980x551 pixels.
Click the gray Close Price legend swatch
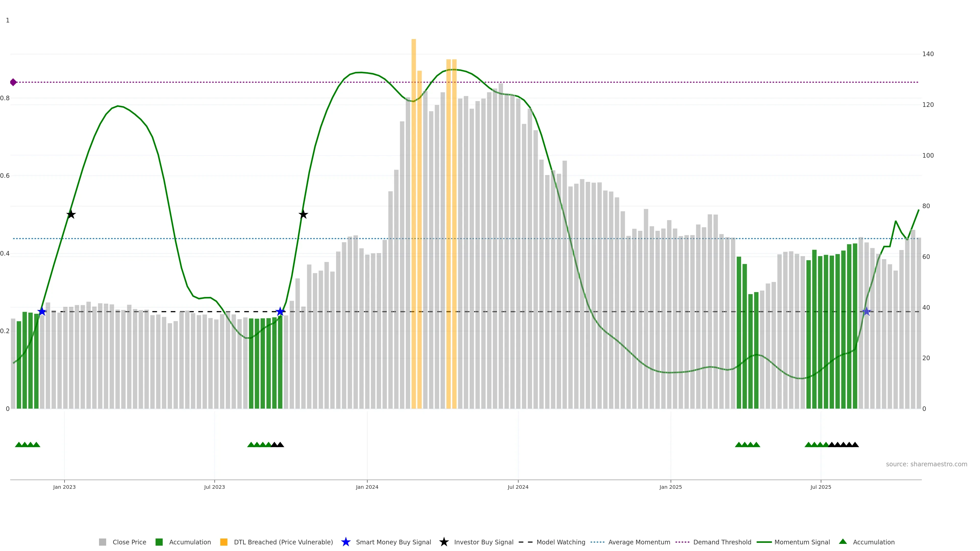click(x=102, y=542)
